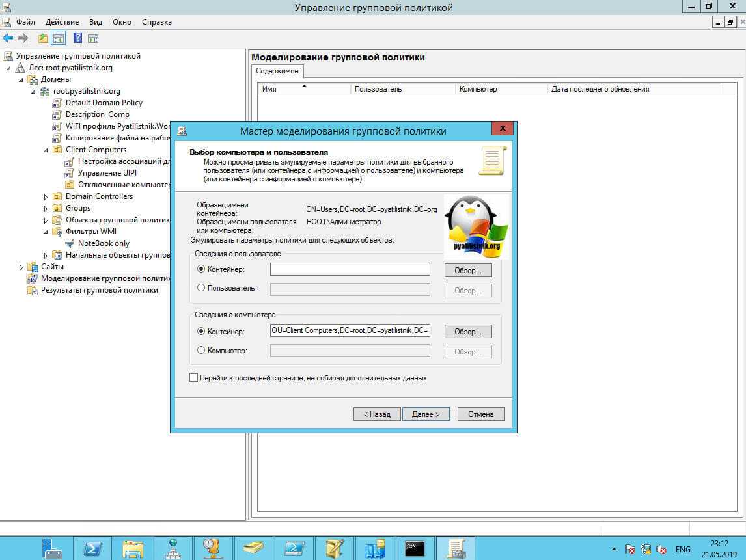The width and height of the screenshot is (746, 560).
Task: Open File Explorer from the taskbar
Action: click(x=133, y=549)
